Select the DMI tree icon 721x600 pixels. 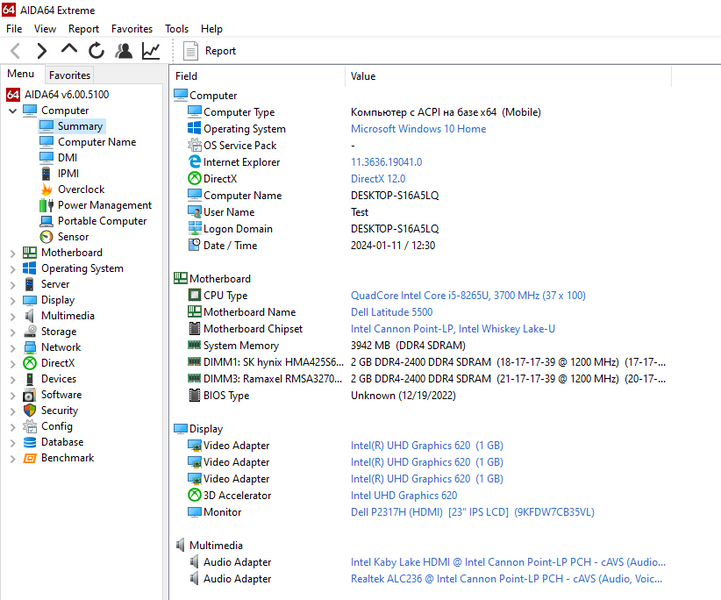tap(46, 158)
